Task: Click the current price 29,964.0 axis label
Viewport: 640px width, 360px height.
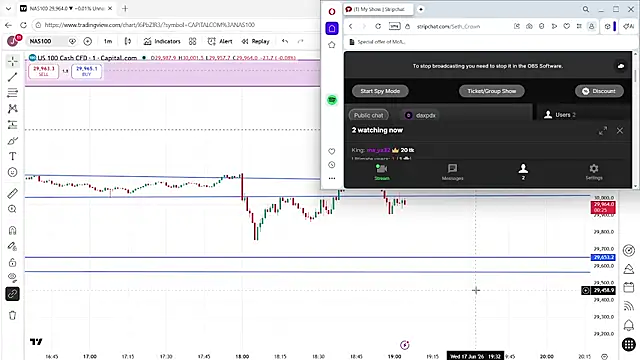Action: (x=603, y=207)
